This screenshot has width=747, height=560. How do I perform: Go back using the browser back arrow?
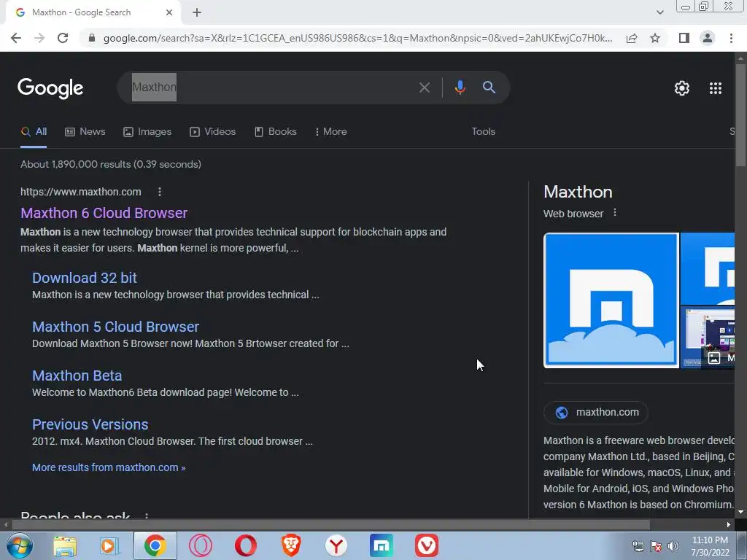tap(16, 38)
